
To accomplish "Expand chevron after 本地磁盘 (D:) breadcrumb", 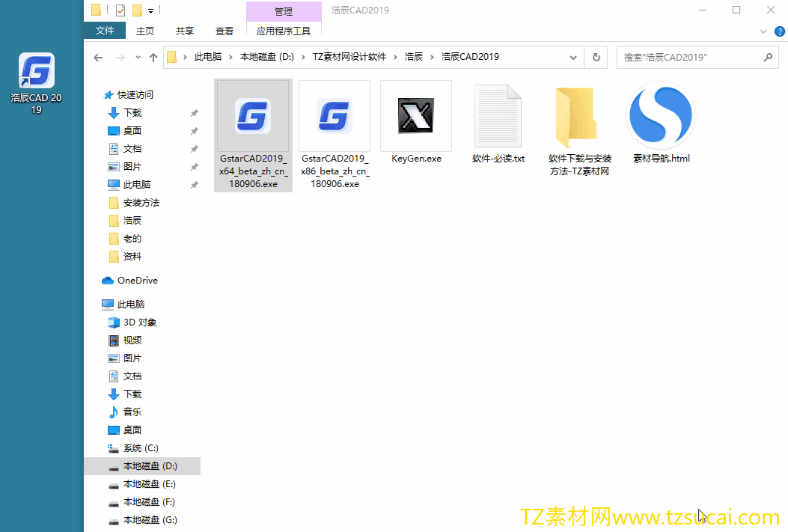I will (303, 58).
